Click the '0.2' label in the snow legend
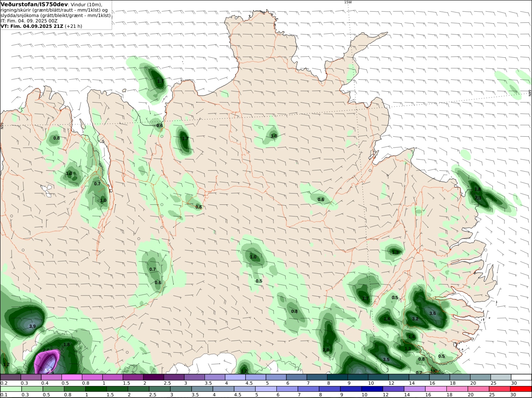Viewport: 532px width, 398px height. [x=4, y=383]
